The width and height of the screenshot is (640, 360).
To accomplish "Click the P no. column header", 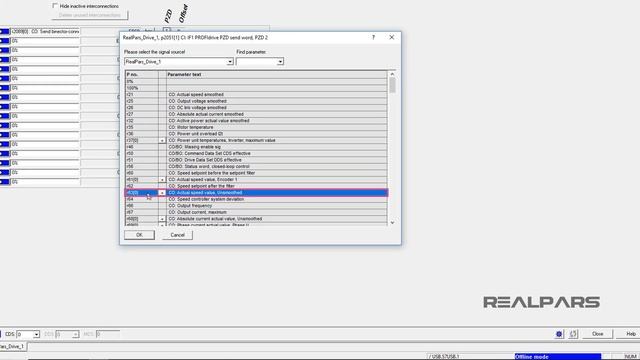I will click(x=142, y=75).
